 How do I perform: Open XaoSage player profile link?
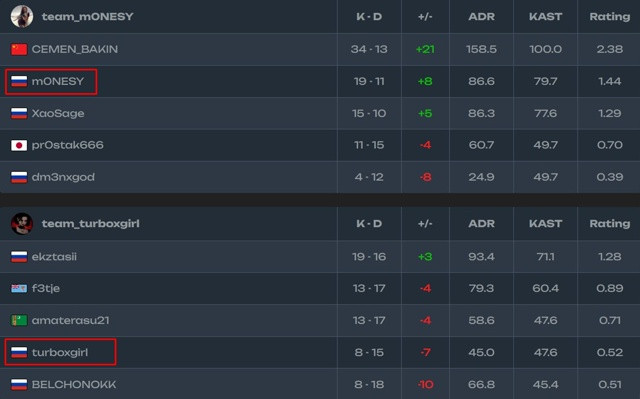(x=58, y=113)
